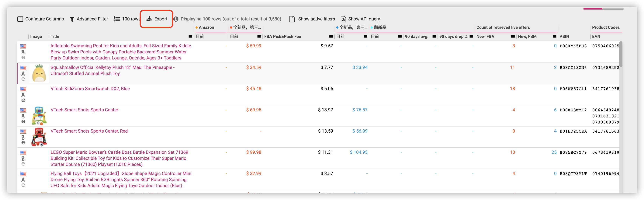The image size is (644, 200).
Task: Open eBay icon in the Flying Ball Toys row
Action: [23, 185]
